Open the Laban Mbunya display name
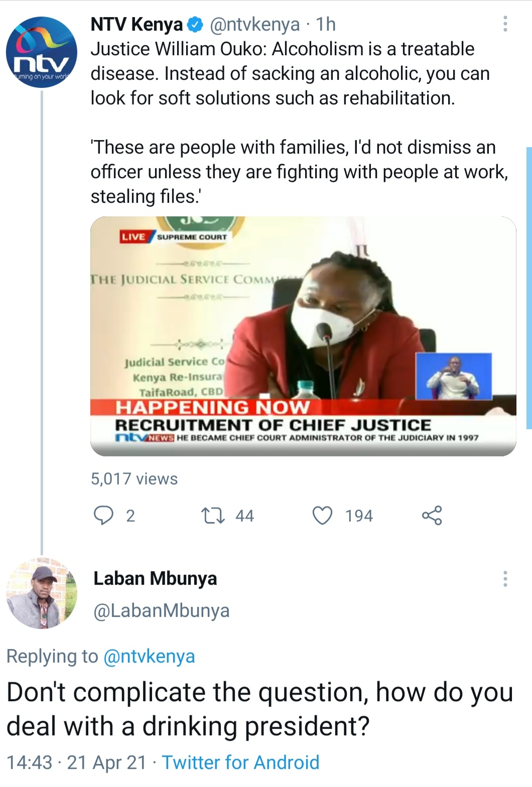532x787 pixels. tap(155, 578)
